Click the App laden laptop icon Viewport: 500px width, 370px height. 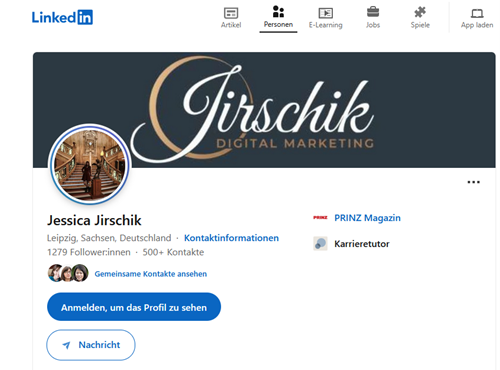[477, 13]
